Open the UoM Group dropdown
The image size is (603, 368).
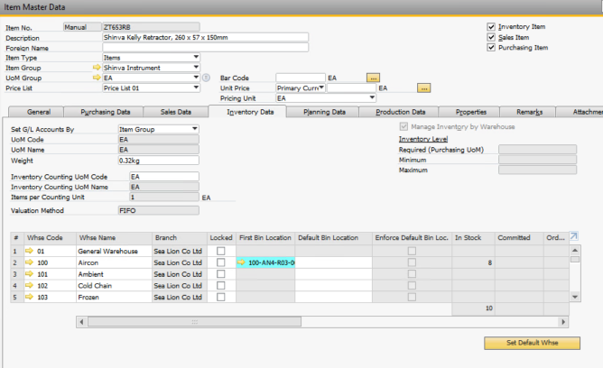point(196,78)
